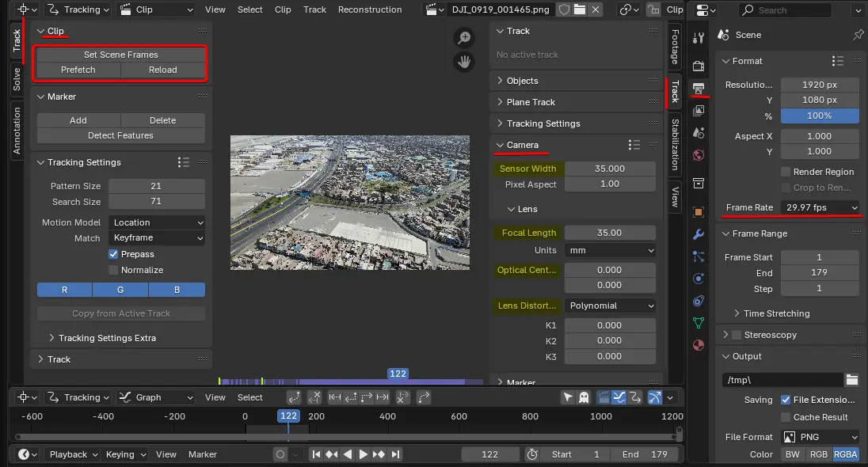Jump to the end frame playback button

pyautogui.click(x=395, y=454)
